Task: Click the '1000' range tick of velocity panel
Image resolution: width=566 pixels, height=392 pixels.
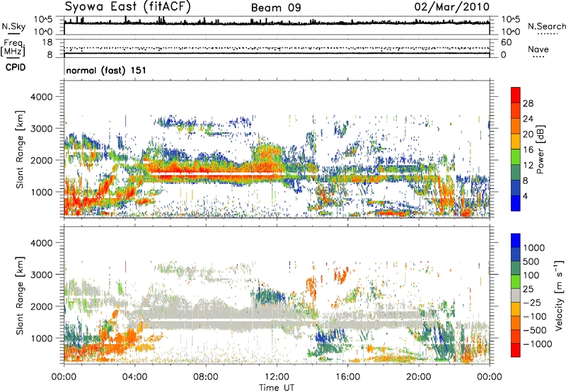Action: 41,338
